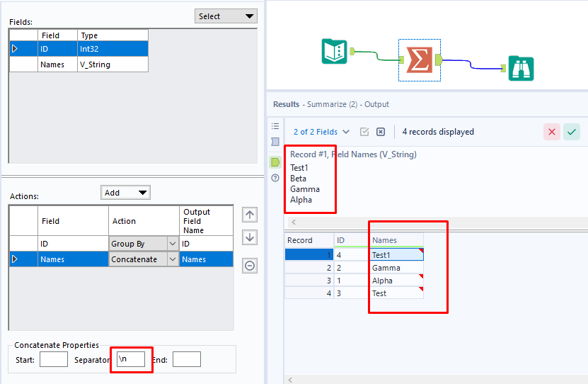Select record number 3 row header
This screenshot has width=588, height=384.
309,281
